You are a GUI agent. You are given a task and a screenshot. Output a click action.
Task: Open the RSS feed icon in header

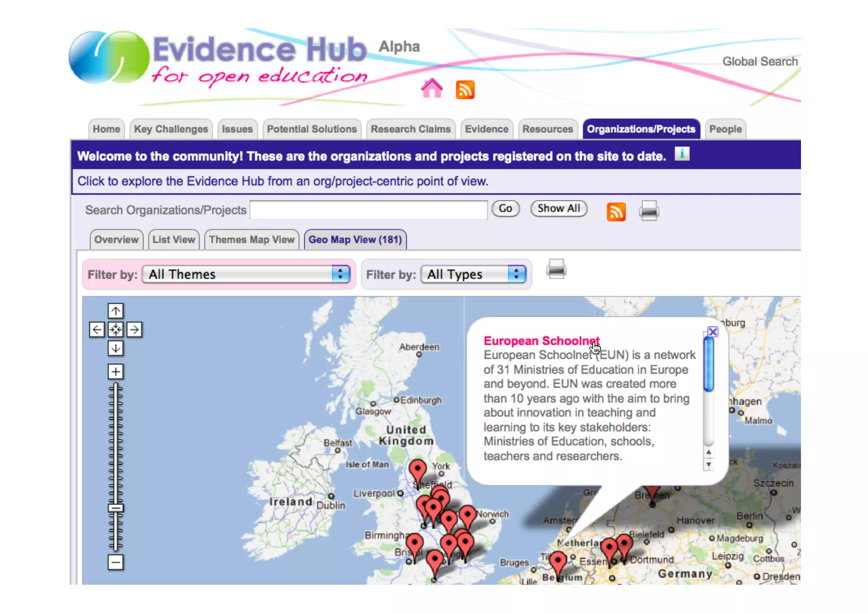click(465, 89)
